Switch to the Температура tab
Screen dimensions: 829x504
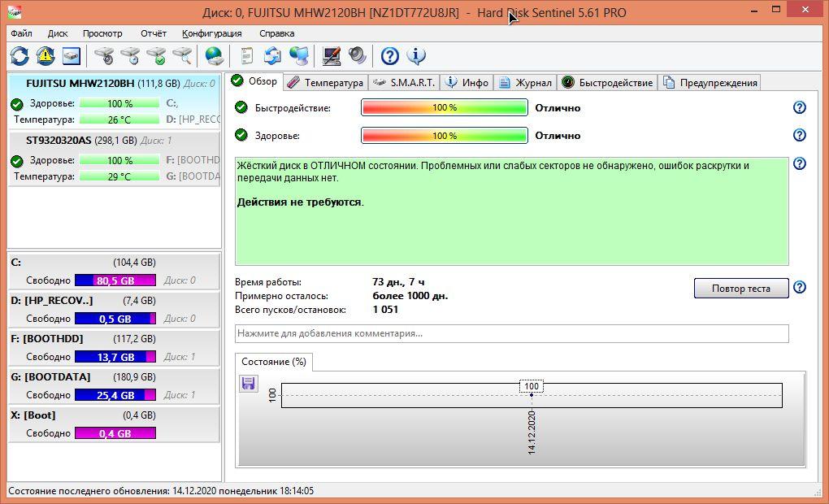pyautogui.click(x=326, y=82)
